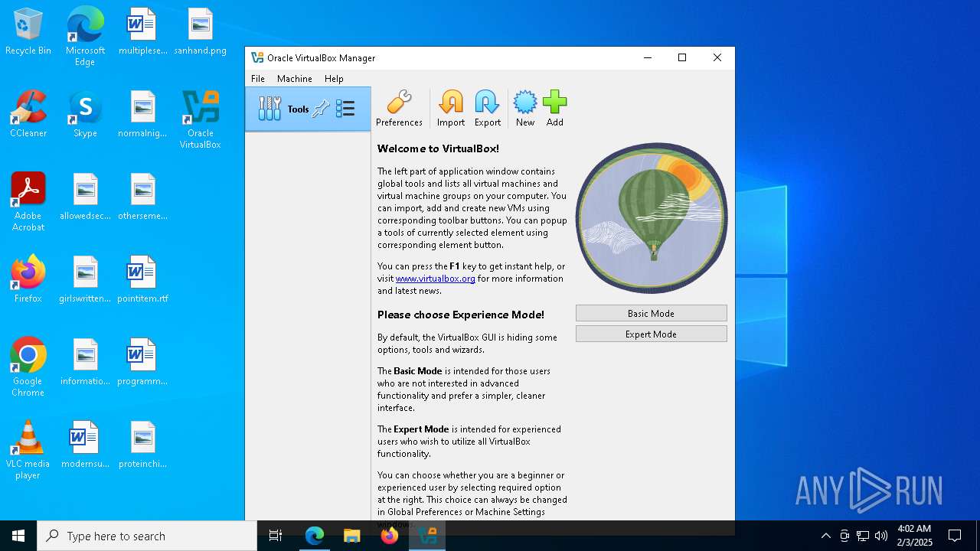Select Adobe Acrobat desktop shortcut
Image resolution: width=980 pixels, height=551 pixels.
coord(28,202)
